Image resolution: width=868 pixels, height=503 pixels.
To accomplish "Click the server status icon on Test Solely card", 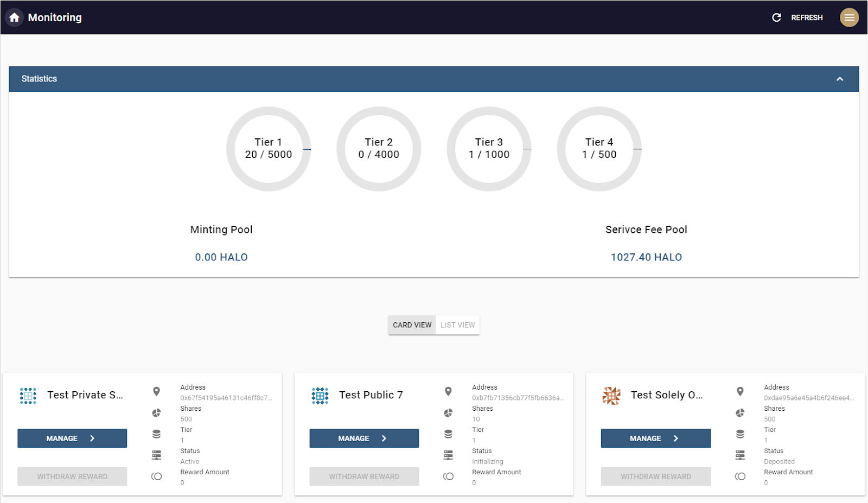I will [740, 455].
